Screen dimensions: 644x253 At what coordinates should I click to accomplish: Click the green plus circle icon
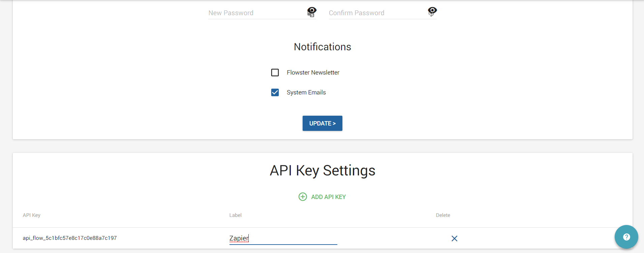coord(303,197)
